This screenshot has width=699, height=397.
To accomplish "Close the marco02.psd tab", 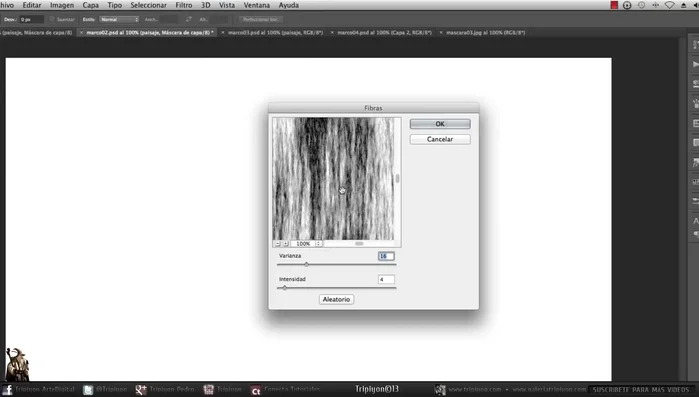I will (x=81, y=33).
